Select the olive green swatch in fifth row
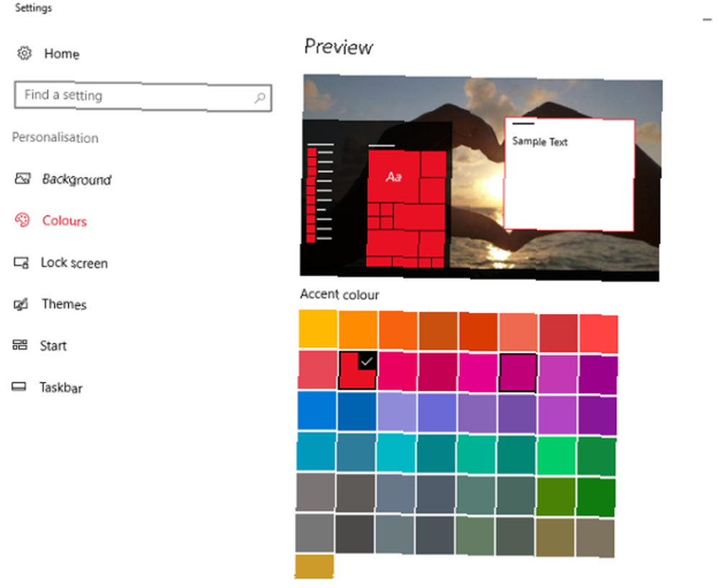Image resolution: width=719 pixels, height=588 pixels. coord(556,497)
